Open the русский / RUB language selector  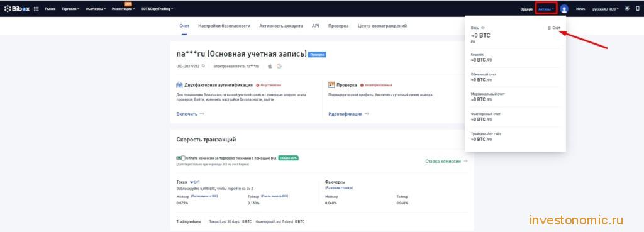click(x=606, y=9)
